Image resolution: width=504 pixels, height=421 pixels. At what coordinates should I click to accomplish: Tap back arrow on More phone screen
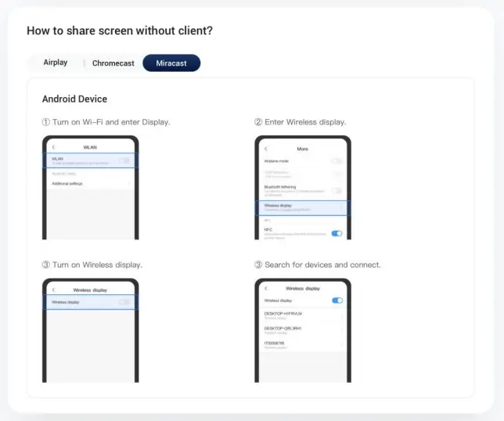[266, 149]
